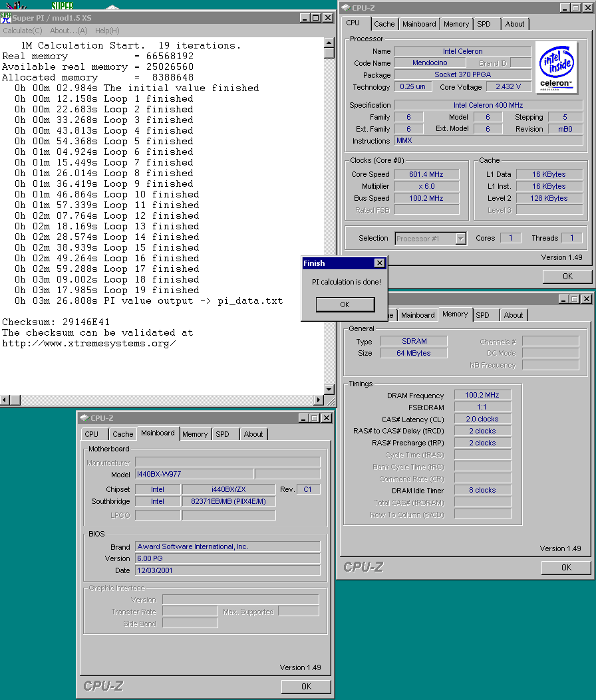Click the memory Type field SDRAM
Image resolution: width=596 pixels, height=700 pixels.
pos(414,341)
